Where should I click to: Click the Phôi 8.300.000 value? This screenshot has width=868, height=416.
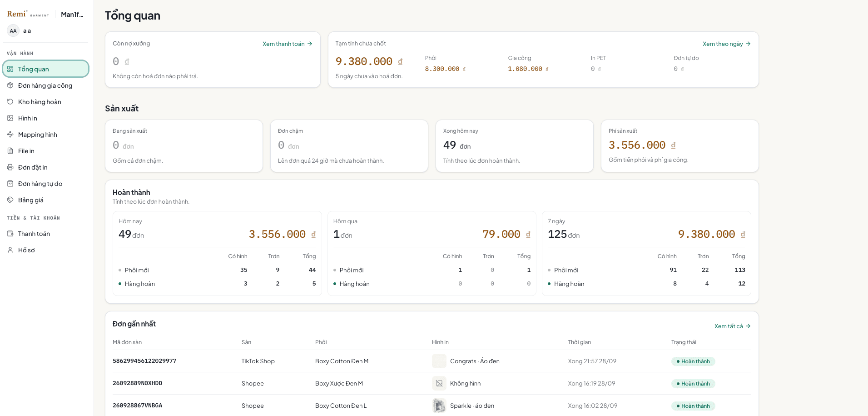point(445,69)
